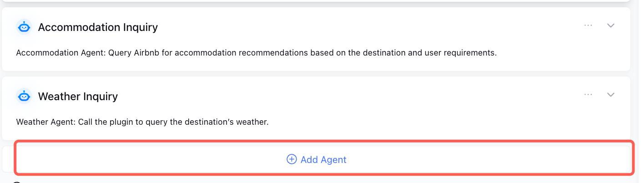Viewport: 644px width, 183px height.
Task: Click the Accommodation Agent description text
Action: pos(256,53)
